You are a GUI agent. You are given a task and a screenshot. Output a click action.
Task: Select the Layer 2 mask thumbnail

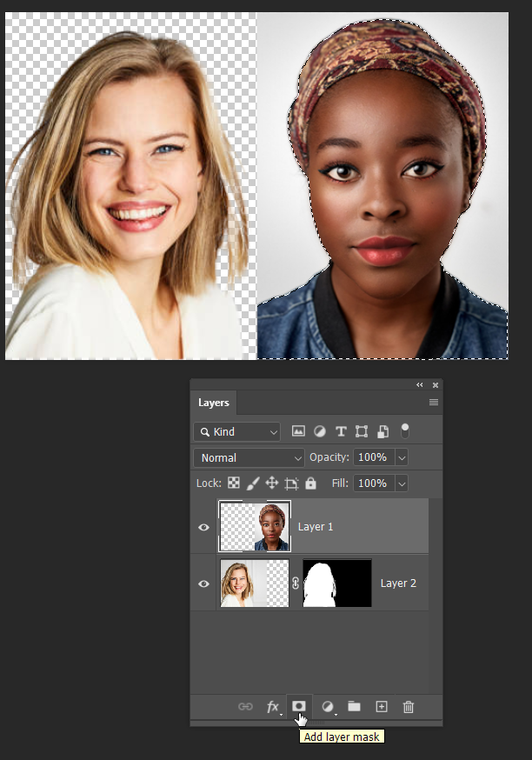[x=337, y=583]
